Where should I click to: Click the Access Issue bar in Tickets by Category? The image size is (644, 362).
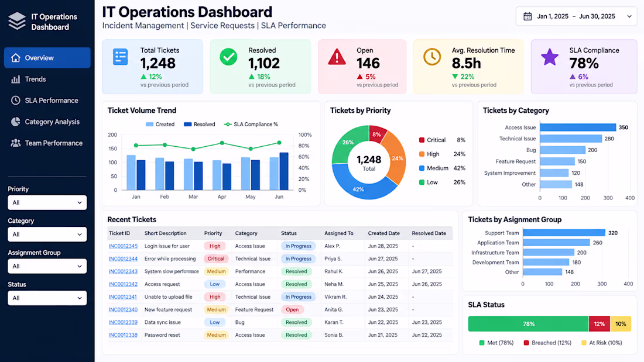(x=578, y=127)
